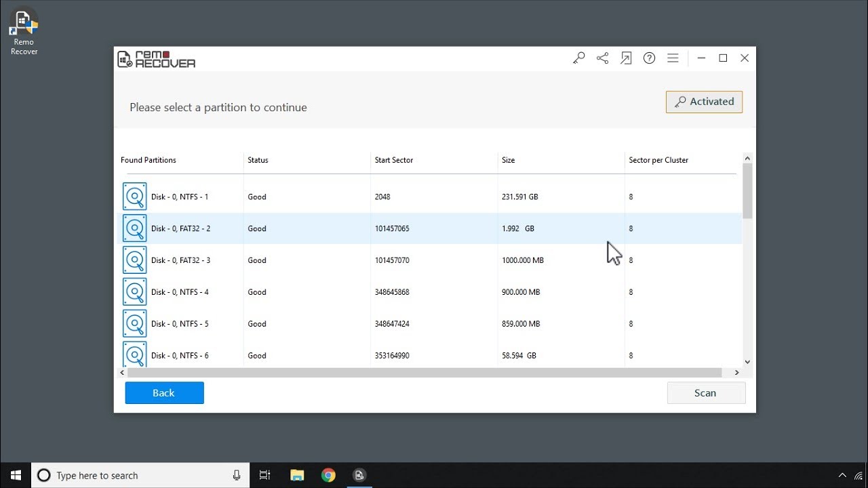Viewport: 868px width, 488px height.
Task: Start scanning with the Scan button
Action: [706, 393]
